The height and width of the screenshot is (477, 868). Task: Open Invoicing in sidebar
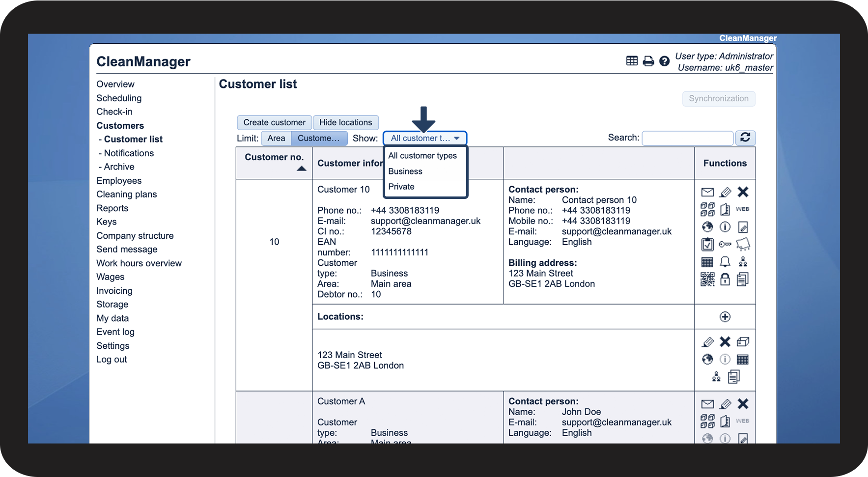114,291
